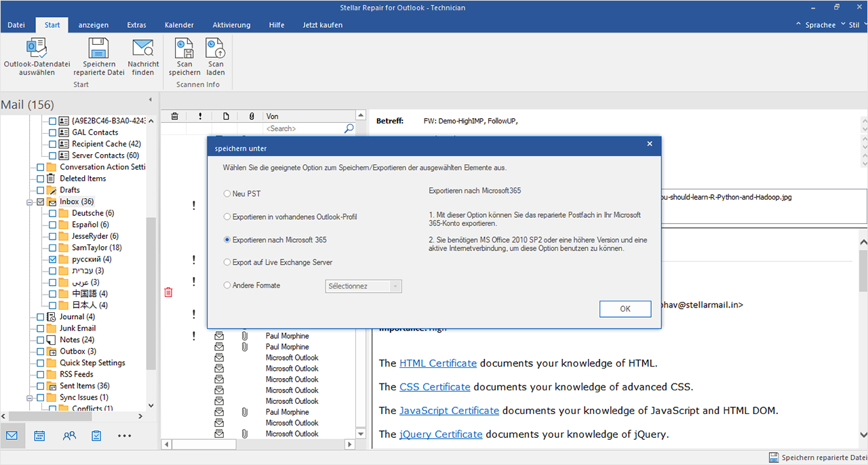Viewport: 868px width, 465px height.
Task: Open the Aktivierung tab
Action: coord(231,25)
